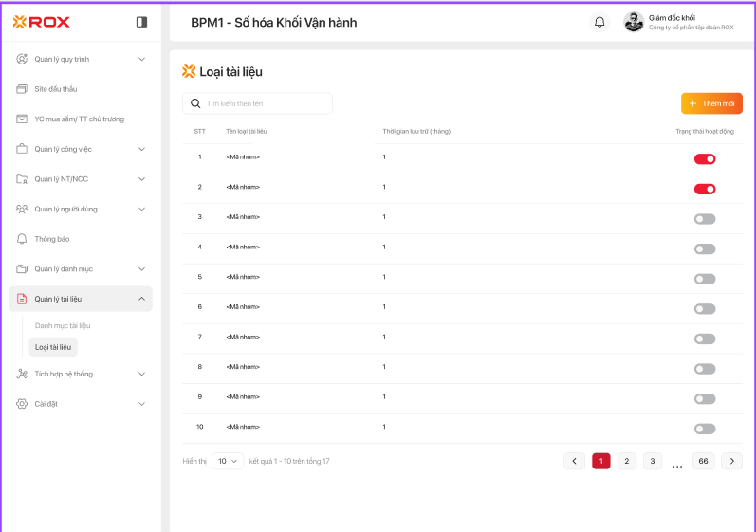
Task: Click the Site đấu thầu sidebar icon
Action: point(22,89)
